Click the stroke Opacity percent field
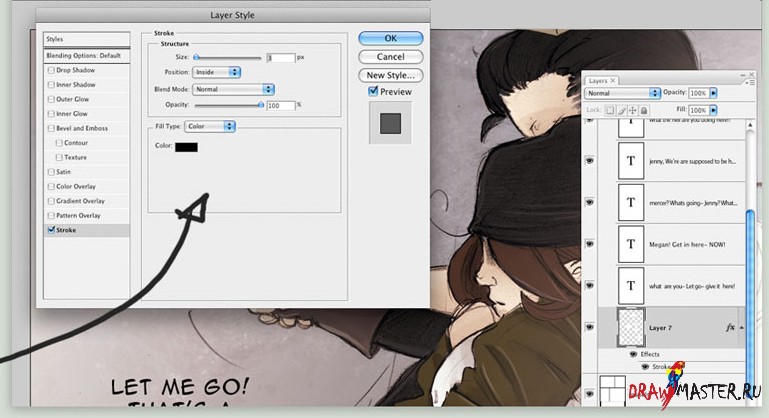Viewport: 769px width, 418px height. [281, 105]
